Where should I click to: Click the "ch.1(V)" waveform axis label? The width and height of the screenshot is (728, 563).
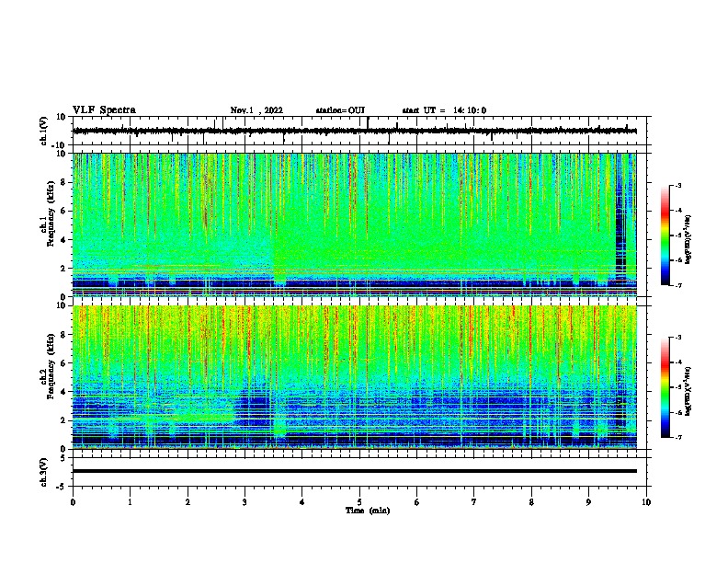pos(44,131)
